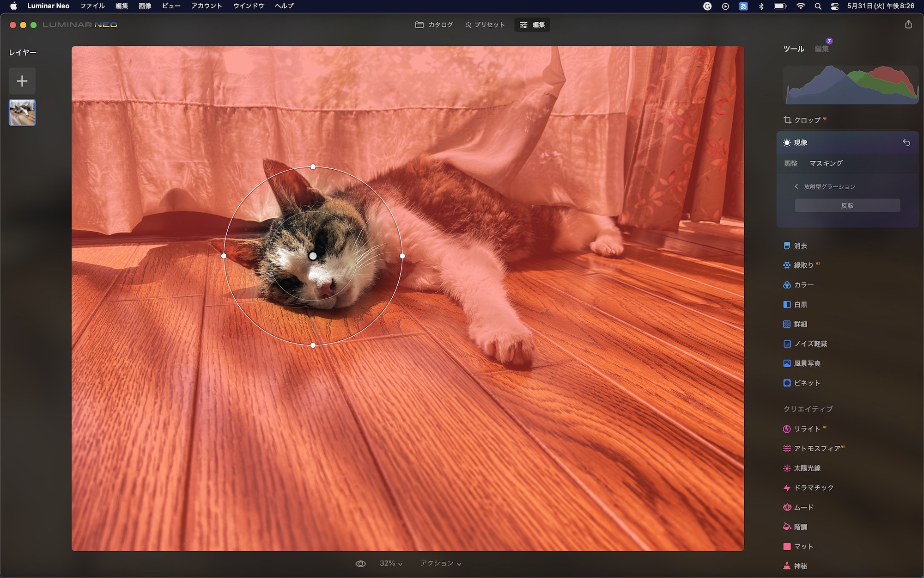This screenshot has width=924, height=578.
Task: Click the radial gradient center handle
Action: pyautogui.click(x=313, y=256)
